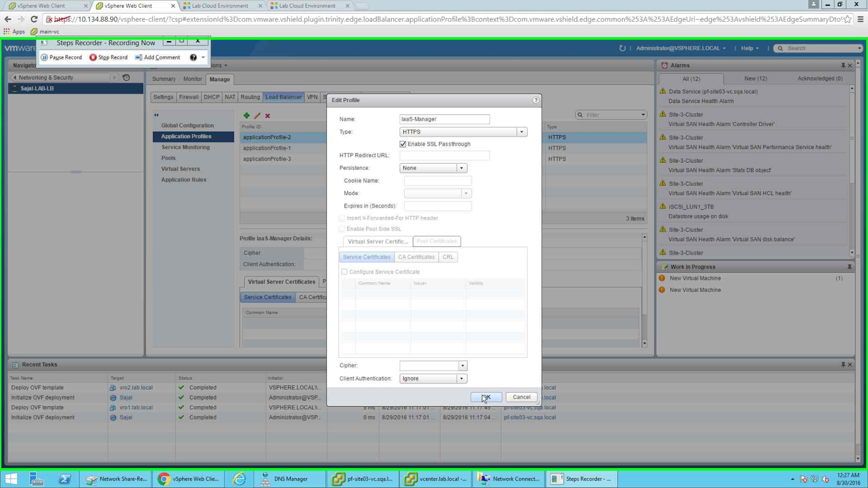Open the Type HTTPS dropdown

point(521,132)
